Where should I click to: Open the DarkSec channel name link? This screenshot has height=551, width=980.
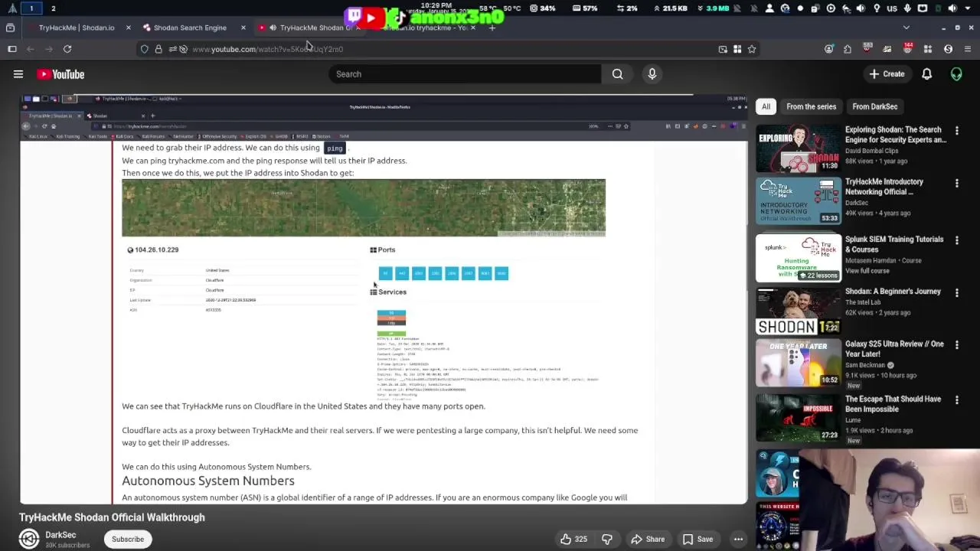pyautogui.click(x=60, y=535)
